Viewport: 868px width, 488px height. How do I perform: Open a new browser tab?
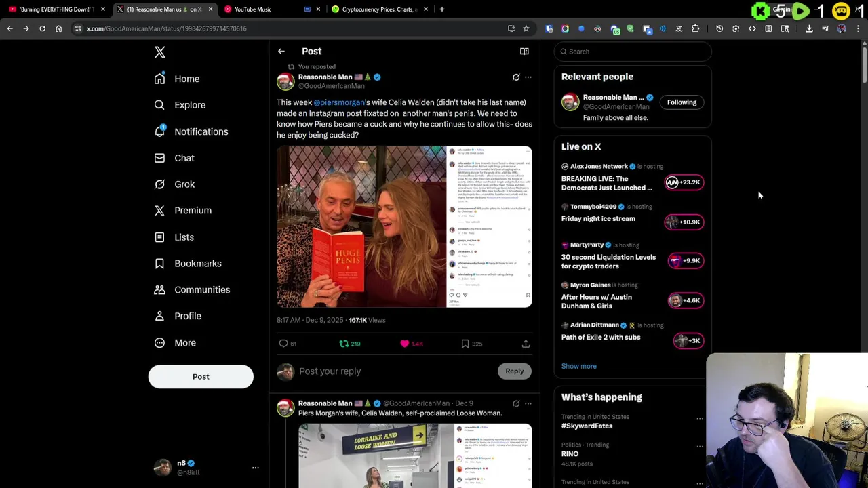(442, 9)
